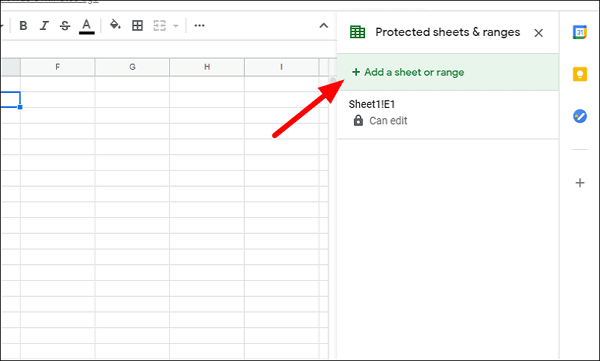Open Google Keep in the side panel
600x361 pixels.
(580, 74)
